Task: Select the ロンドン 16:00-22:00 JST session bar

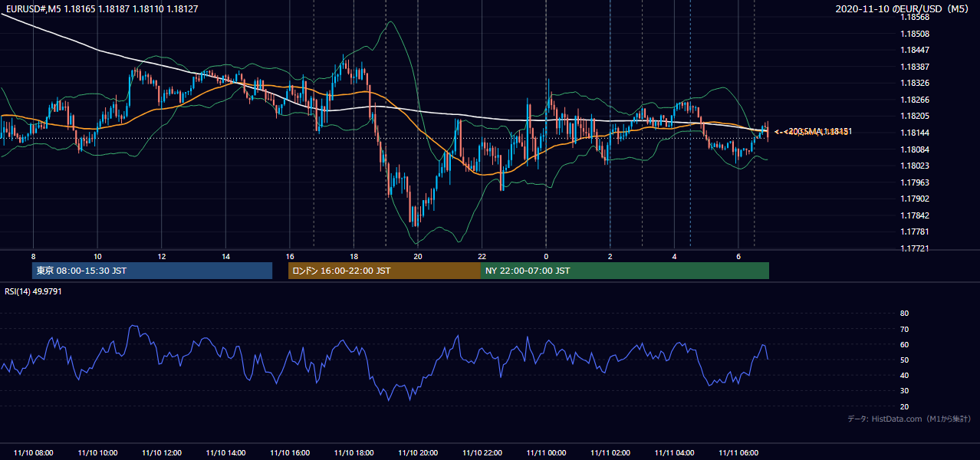Action: pos(384,271)
